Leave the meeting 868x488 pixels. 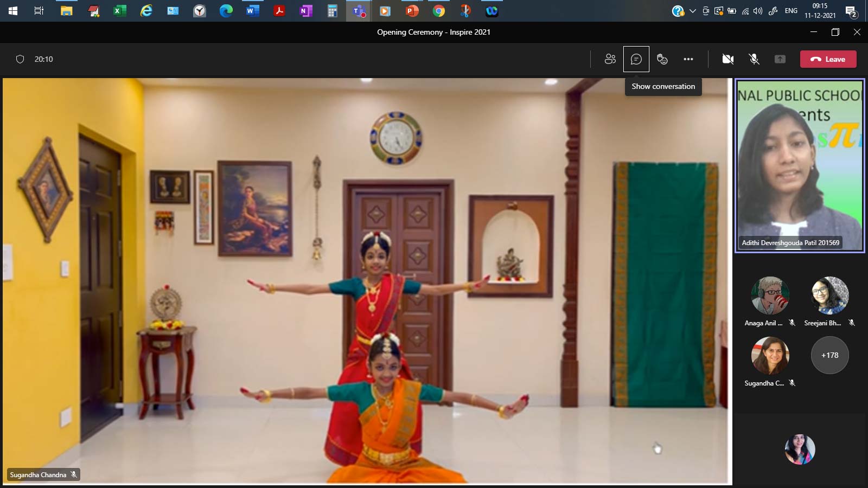pyautogui.click(x=828, y=59)
